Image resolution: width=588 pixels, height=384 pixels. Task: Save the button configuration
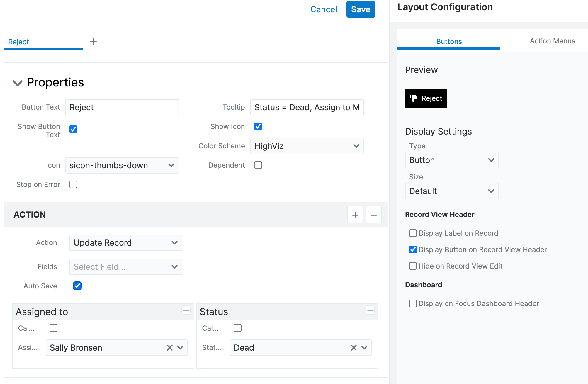pyautogui.click(x=360, y=9)
